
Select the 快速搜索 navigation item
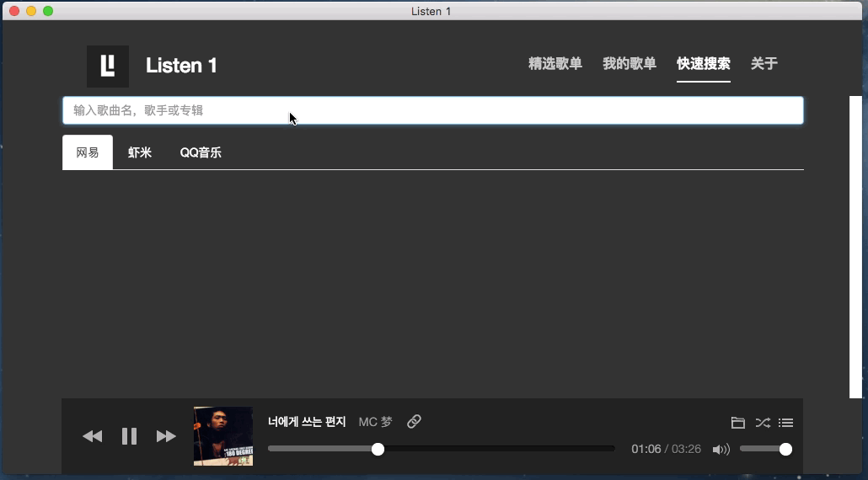pyautogui.click(x=704, y=64)
